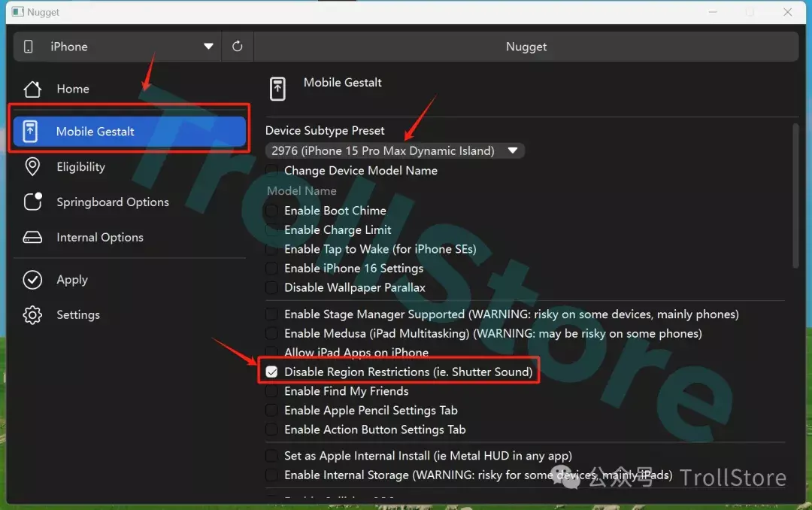Open Internal Options page

[129, 238]
